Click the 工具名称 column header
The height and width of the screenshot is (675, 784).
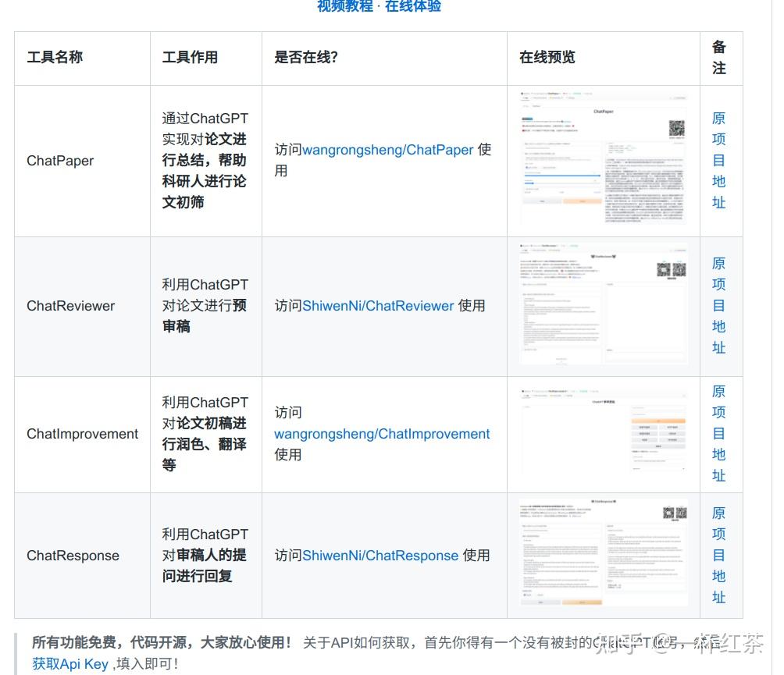(55, 57)
